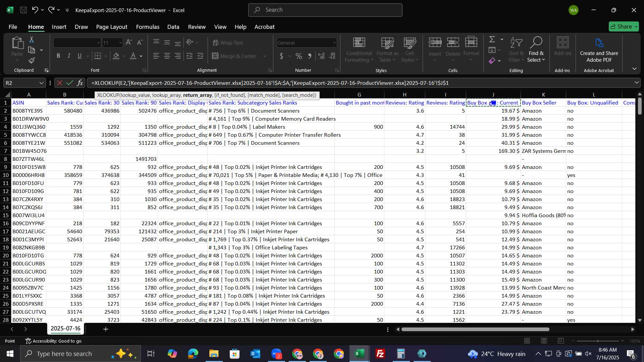Toggle Middle Align vertical alignment
The image size is (644, 362).
click(167, 43)
